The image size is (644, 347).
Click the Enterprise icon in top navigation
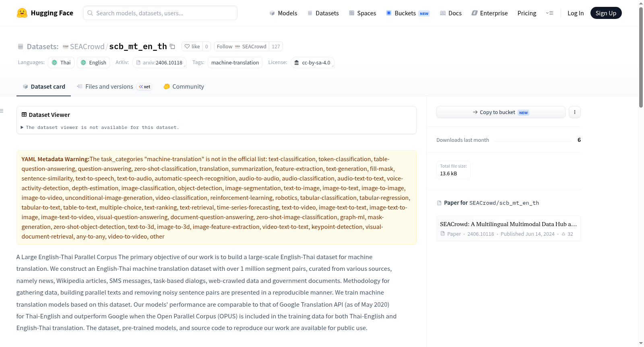475,13
